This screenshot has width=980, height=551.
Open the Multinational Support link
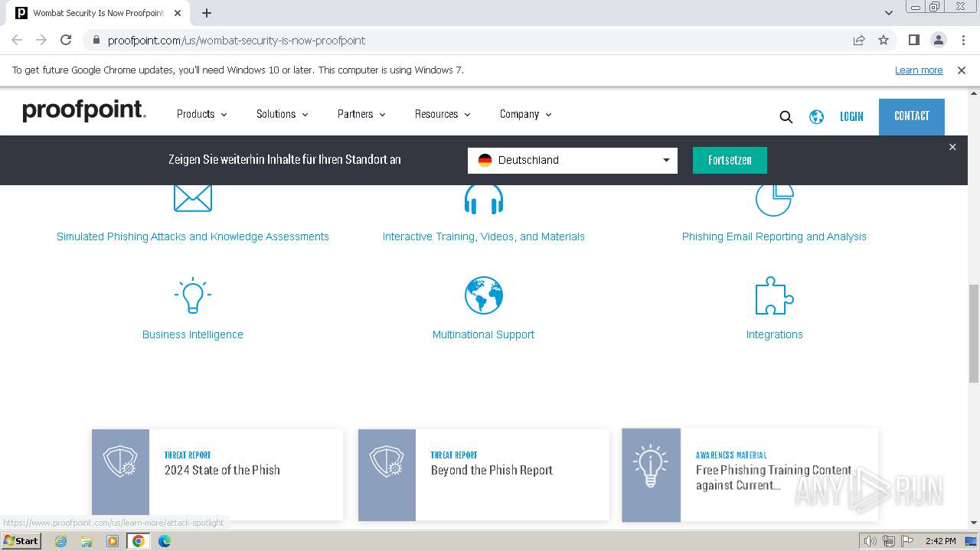tap(484, 334)
